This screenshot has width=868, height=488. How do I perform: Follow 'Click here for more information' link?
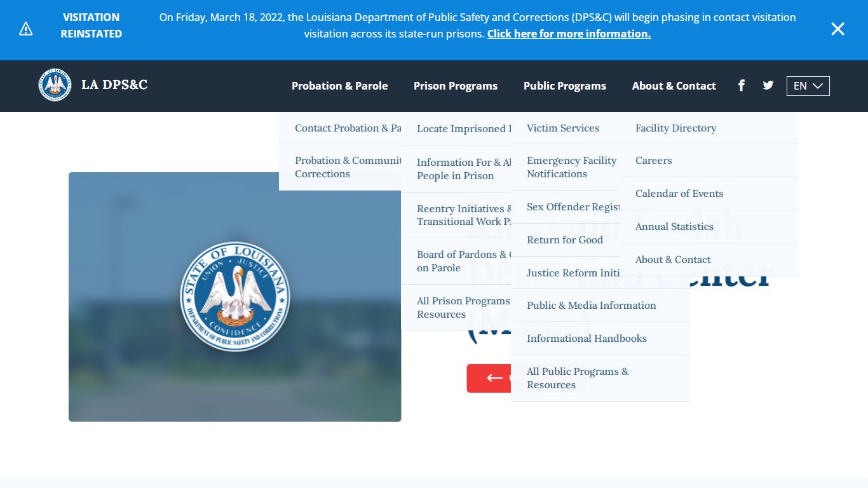[x=569, y=34]
